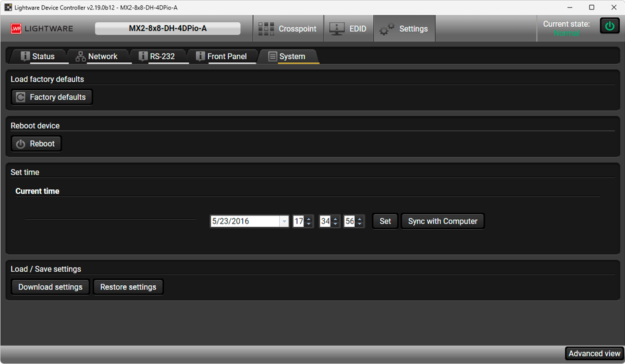Select the Front Panel tab
The image size is (625, 364).
click(221, 57)
